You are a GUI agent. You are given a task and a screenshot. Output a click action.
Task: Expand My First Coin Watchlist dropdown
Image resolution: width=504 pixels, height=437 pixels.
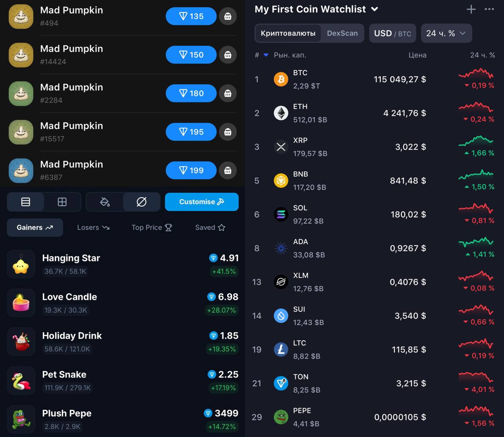(x=375, y=9)
